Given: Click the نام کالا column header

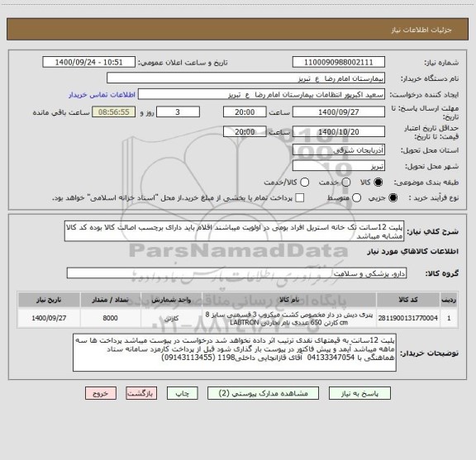Looking at the screenshot, I should pyautogui.click(x=289, y=300).
